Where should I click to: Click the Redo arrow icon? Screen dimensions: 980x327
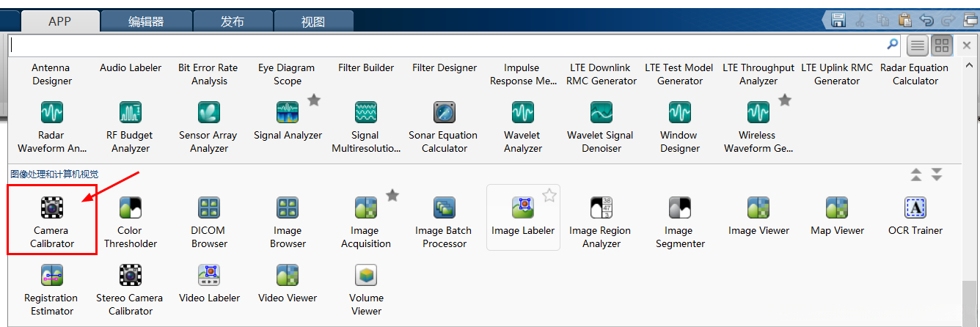(x=948, y=21)
